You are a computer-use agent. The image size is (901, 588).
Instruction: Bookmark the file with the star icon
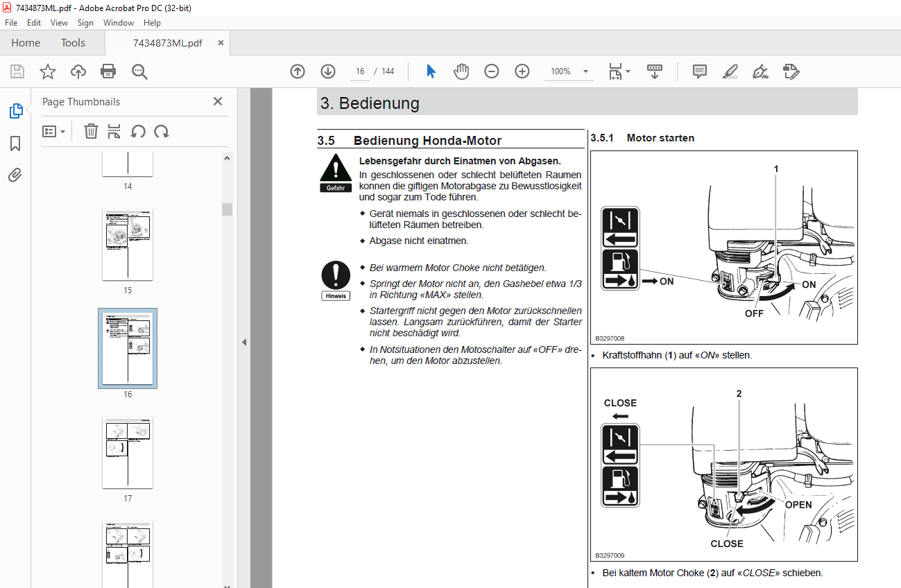48,71
